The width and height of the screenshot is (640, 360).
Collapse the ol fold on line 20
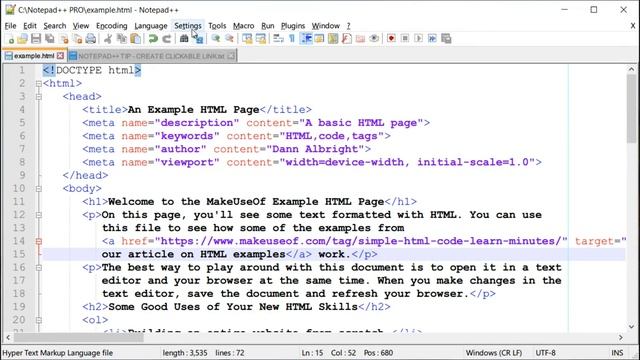tap(39, 320)
